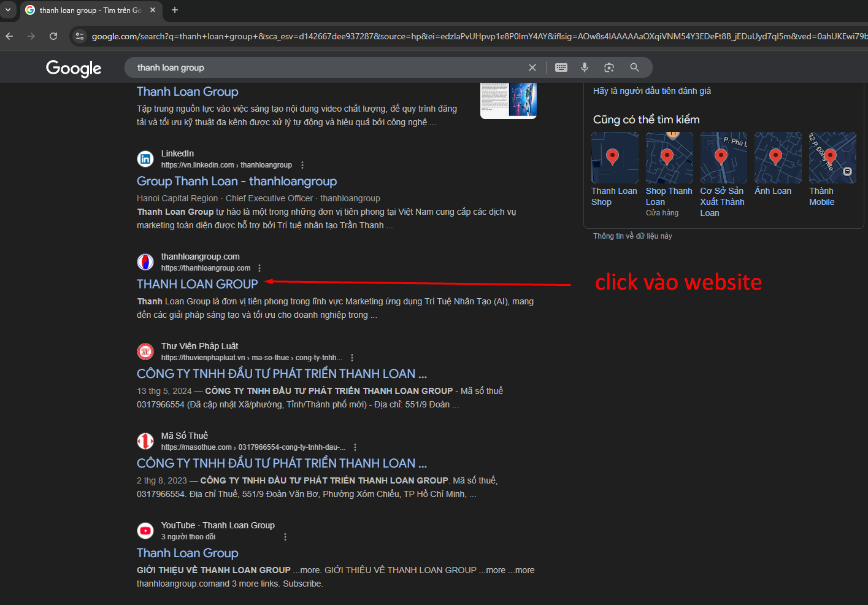
Task: Click the magnifier search button
Action: point(634,67)
